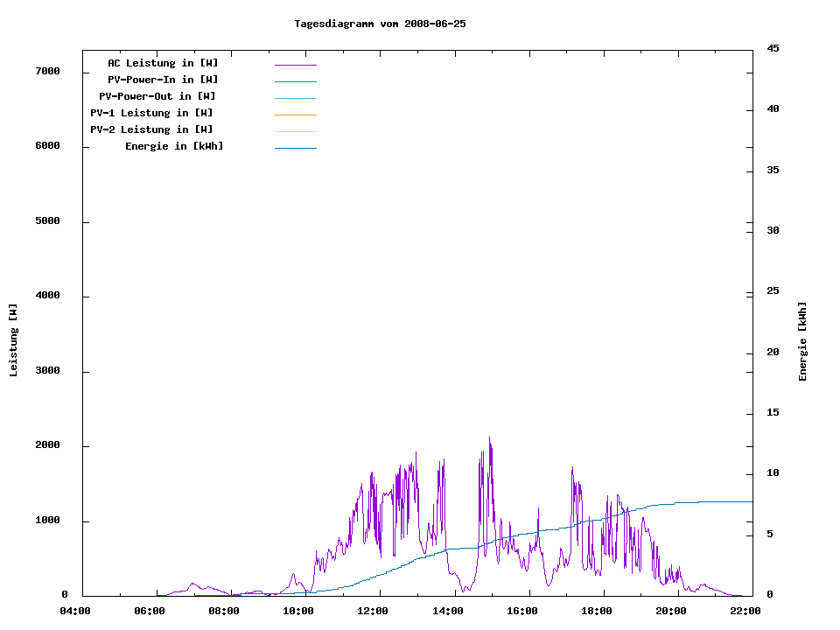The image size is (840, 630).
Task: Click the light-blue PV-Power-Out legend line sample
Action: [x=295, y=98]
